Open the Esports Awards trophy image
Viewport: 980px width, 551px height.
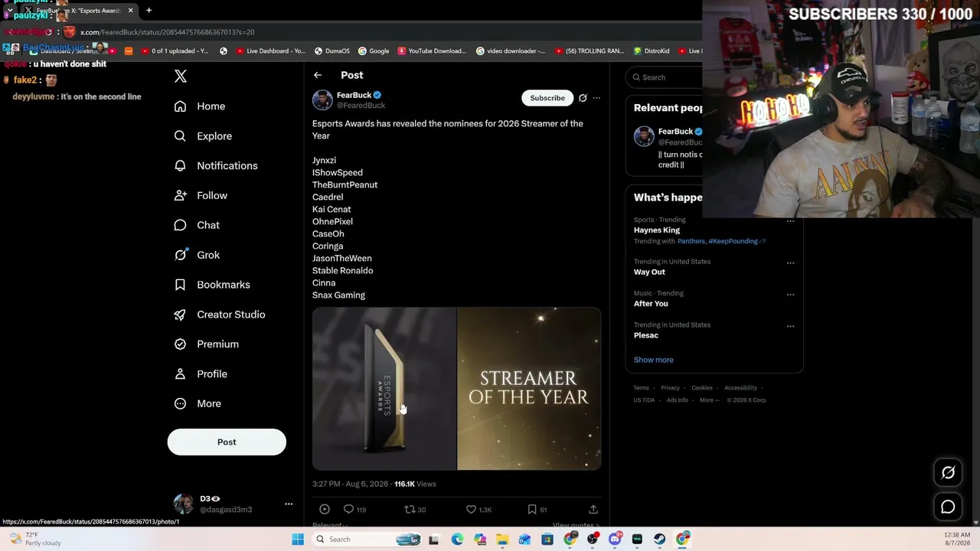click(384, 389)
